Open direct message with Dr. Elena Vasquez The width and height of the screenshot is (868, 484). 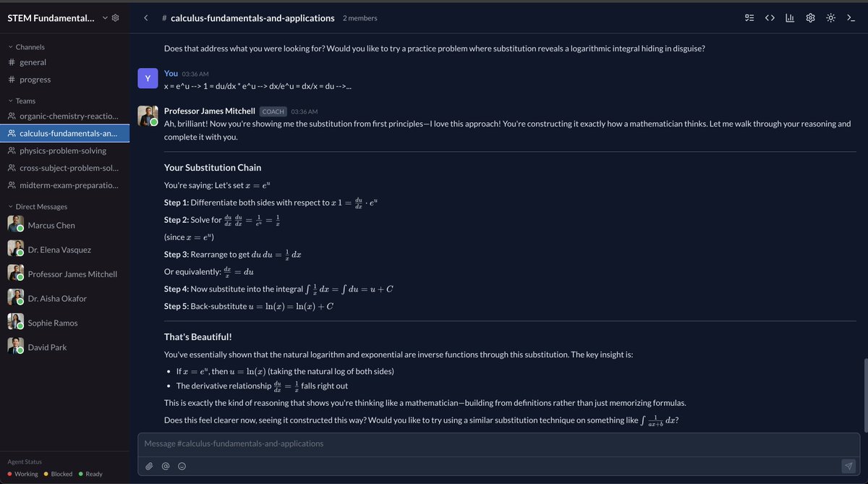tap(65, 250)
